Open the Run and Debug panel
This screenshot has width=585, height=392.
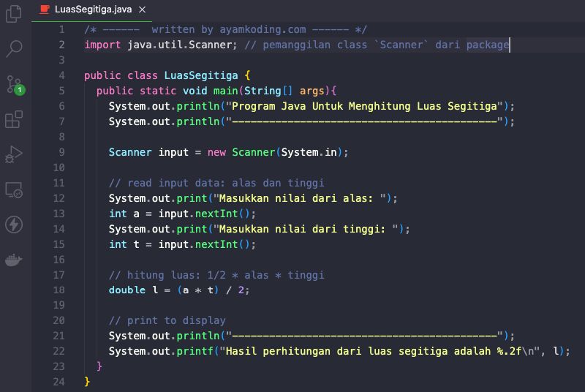[14, 154]
